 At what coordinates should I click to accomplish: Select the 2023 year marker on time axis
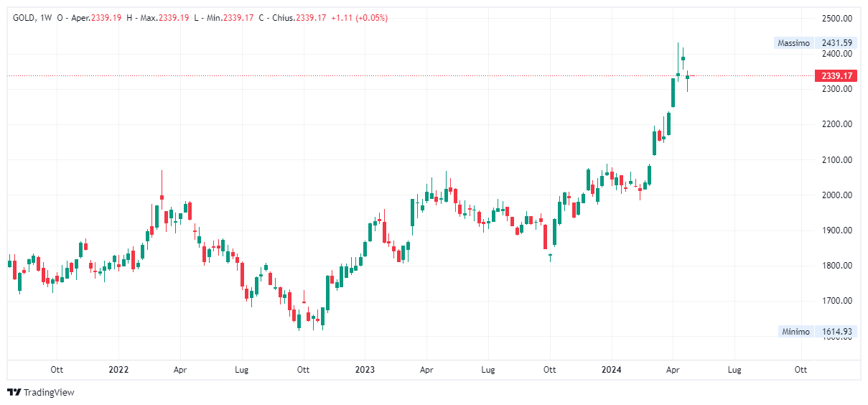(x=365, y=370)
